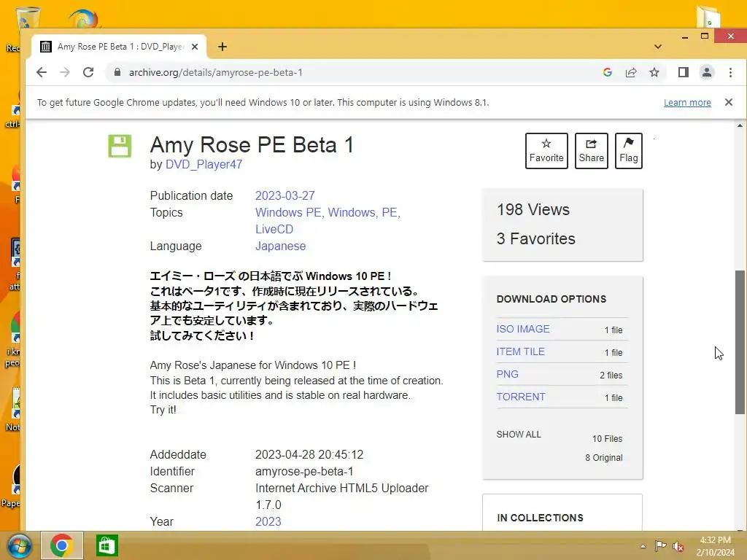Open the ITEM TILE download option
This screenshot has width=747, height=560.
[x=520, y=351]
